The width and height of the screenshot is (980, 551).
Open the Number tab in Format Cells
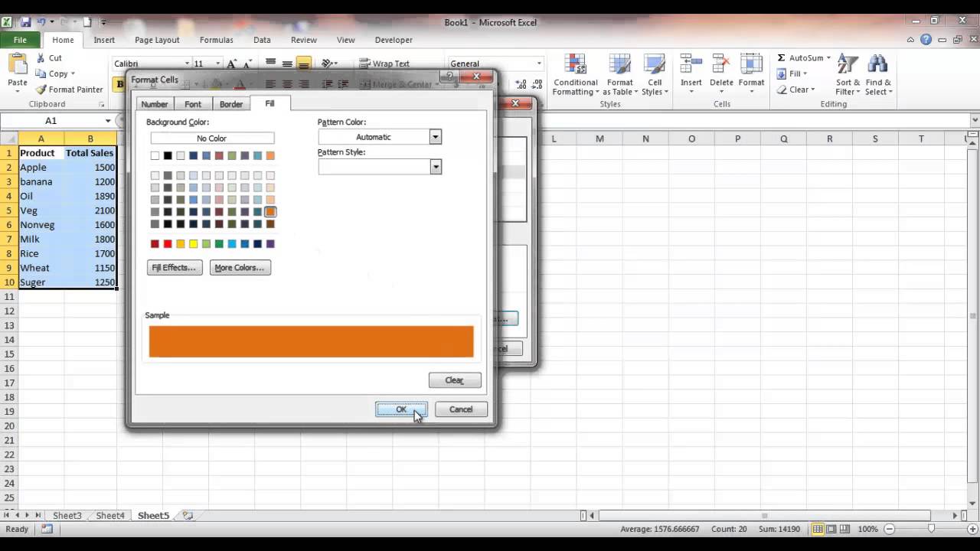coord(155,104)
